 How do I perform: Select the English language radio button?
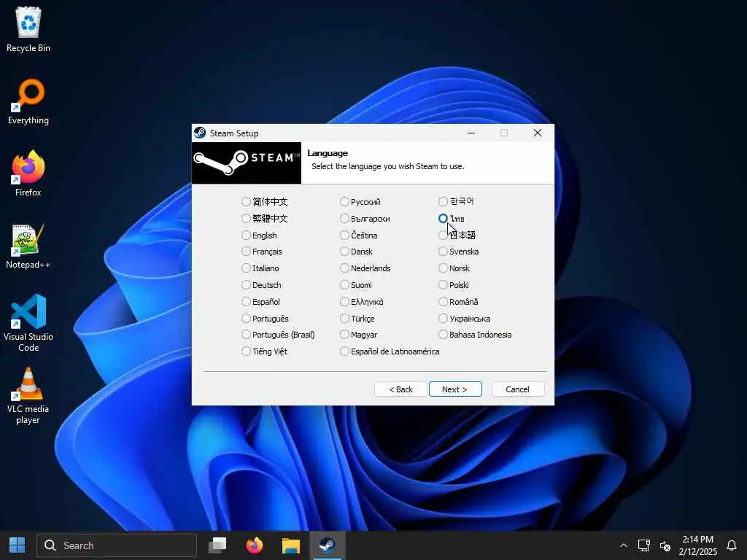[246, 236]
